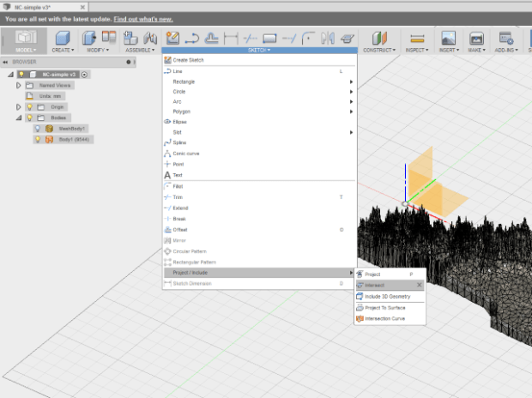
Task: Toggle visibility of the Origin folder
Action: tap(30, 107)
